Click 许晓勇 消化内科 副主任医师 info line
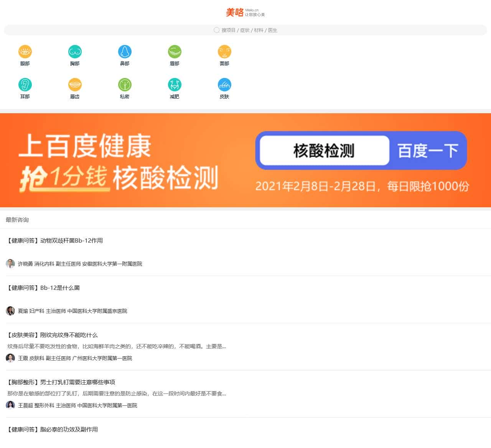Image resolution: width=491 pixels, height=448 pixels. (80, 264)
